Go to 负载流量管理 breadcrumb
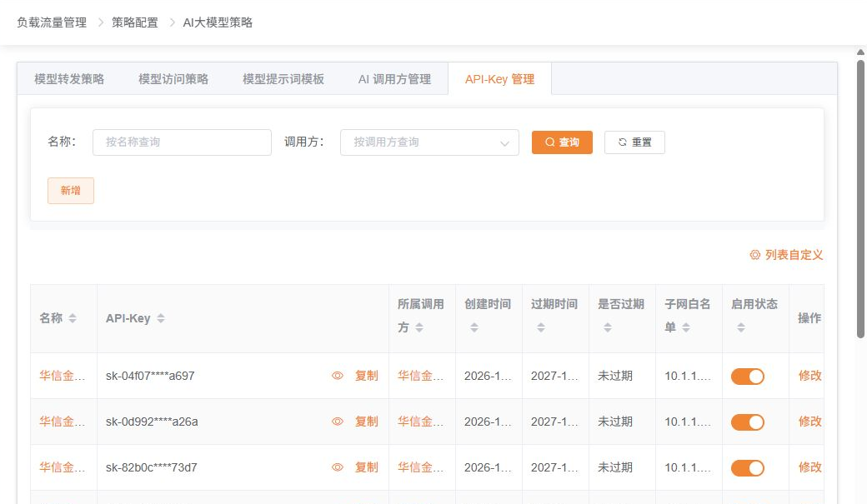The height and width of the screenshot is (504, 867). [52, 22]
